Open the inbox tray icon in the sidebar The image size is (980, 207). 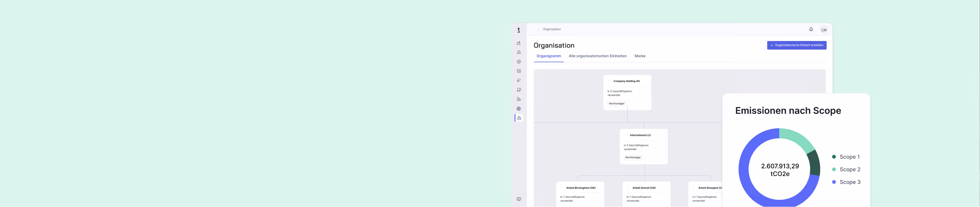pyautogui.click(x=519, y=71)
